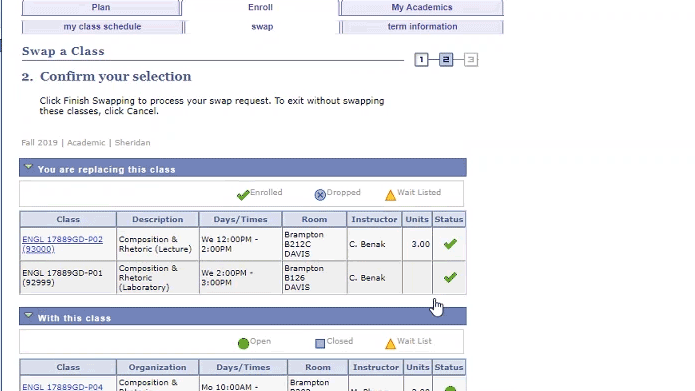Image resolution: width=695 pixels, height=391 pixels.
Task: Click 'Fall 2019 | Academic | Sheridan' text
Action: click(x=86, y=143)
